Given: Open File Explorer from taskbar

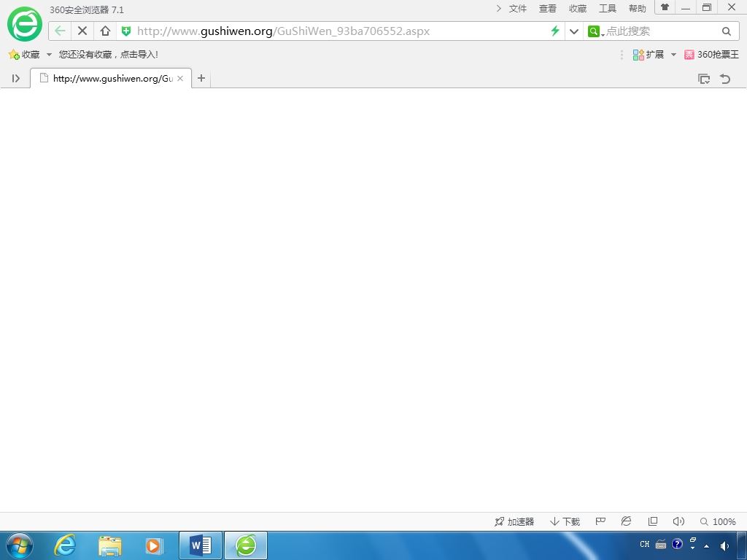Looking at the screenshot, I should (x=110, y=545).
